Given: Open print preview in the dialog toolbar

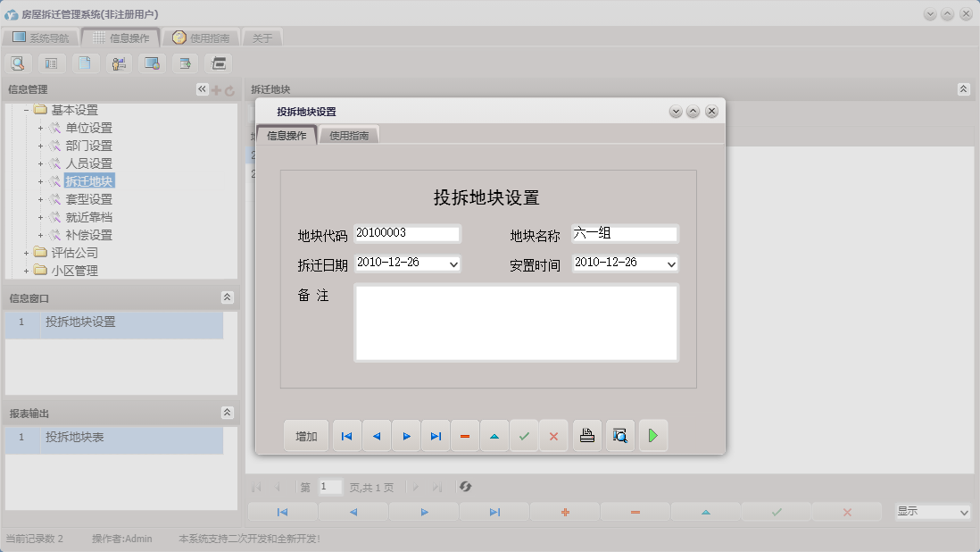Looking at the screenshot, I should click(x=619, y=435).
